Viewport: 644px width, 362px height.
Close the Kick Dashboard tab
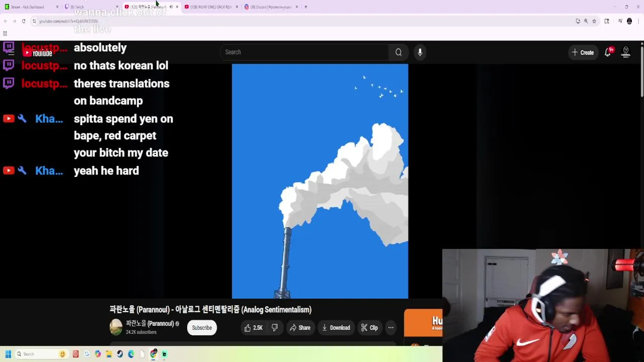tap(57, 7)
